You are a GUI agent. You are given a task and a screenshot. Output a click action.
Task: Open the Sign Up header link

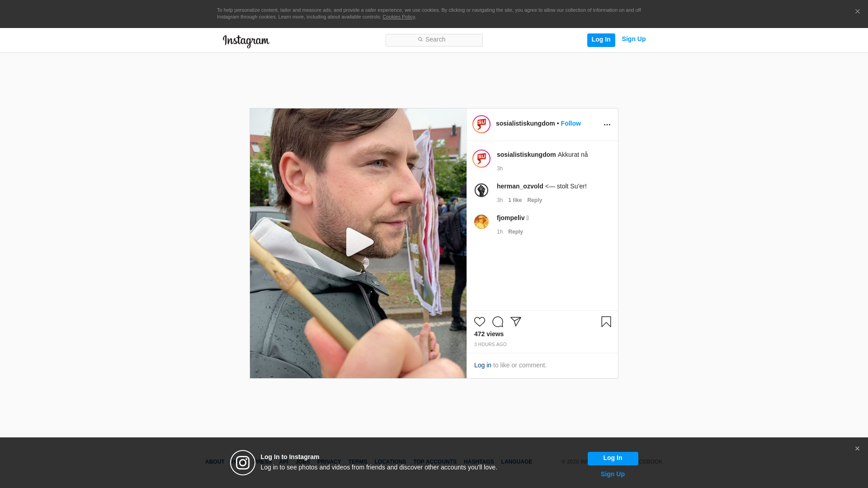[633, 39]
